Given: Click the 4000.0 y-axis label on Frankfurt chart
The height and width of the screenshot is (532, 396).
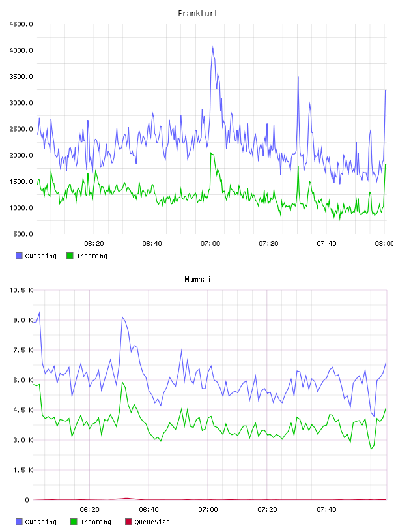Looking at the screenshot, I should point(21,50).
